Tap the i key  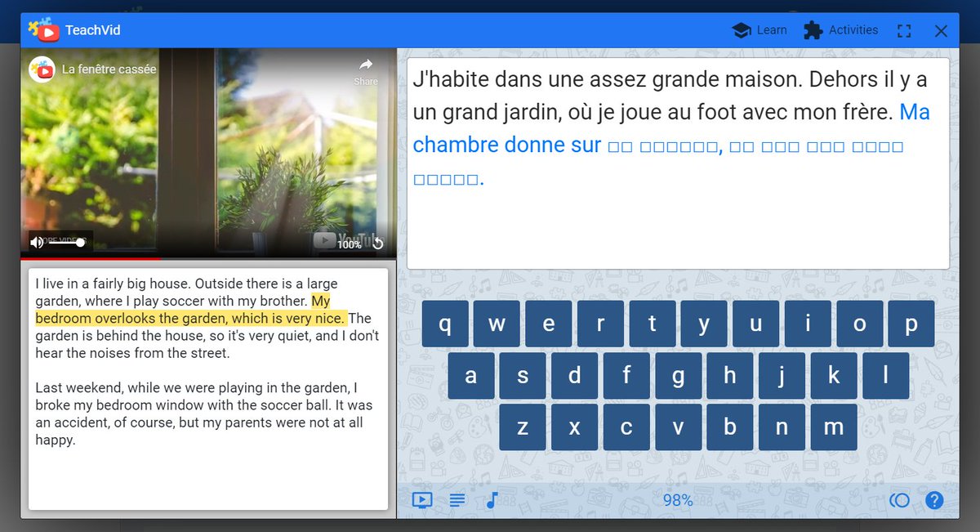coord(808,324)
